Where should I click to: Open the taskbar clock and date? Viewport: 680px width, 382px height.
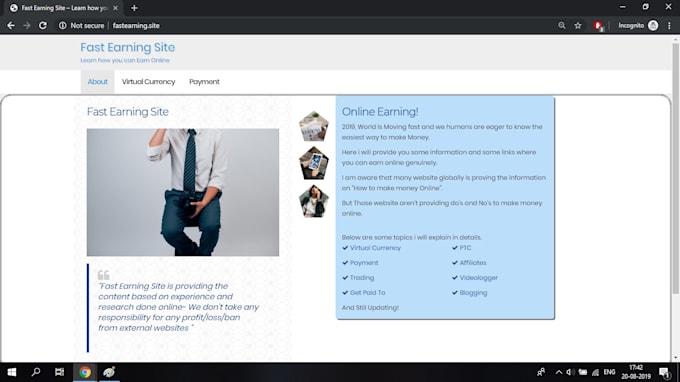point(636,372)
